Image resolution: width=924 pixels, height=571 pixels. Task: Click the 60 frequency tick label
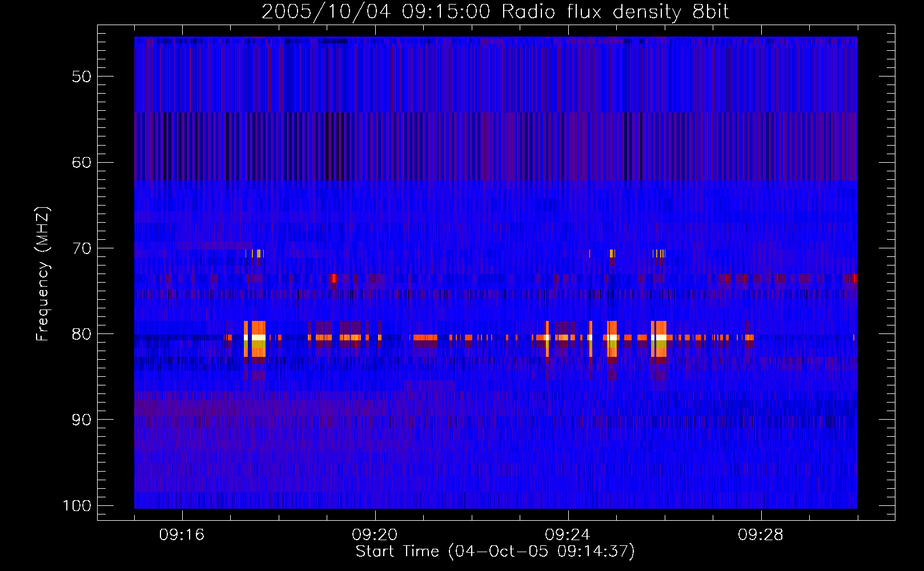82,163
